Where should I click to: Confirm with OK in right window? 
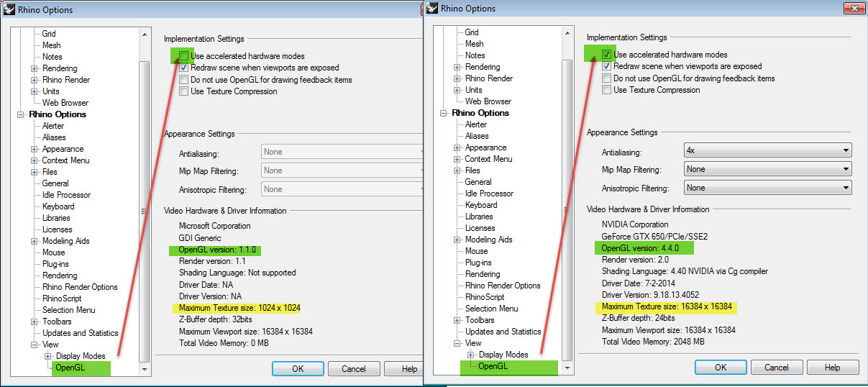[721, 367]
